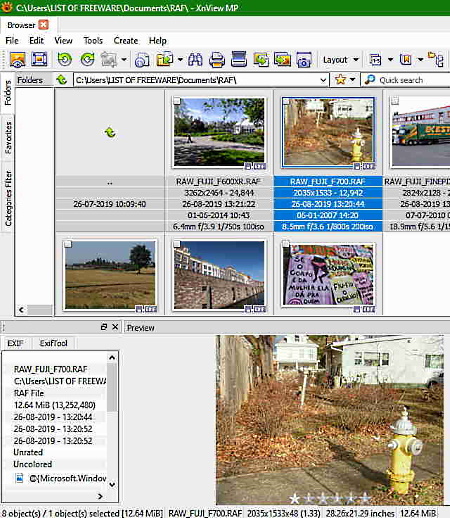450x518 pixels.
Task: Rotate image clockwise via toolbar
Action: 88,60
